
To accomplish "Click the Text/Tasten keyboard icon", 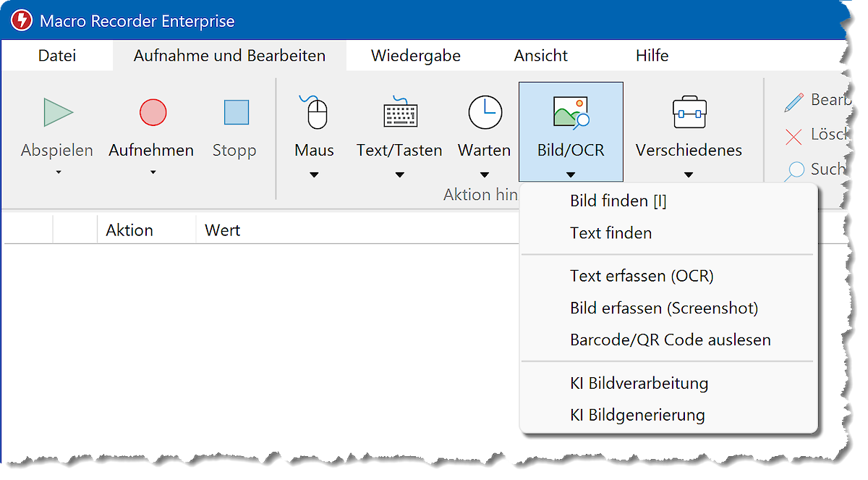I will click(x=399, y=113).
